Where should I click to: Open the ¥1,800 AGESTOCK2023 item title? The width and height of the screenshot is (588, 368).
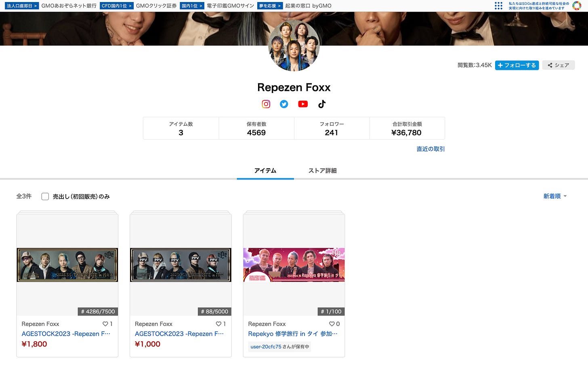tap(66, 334)
